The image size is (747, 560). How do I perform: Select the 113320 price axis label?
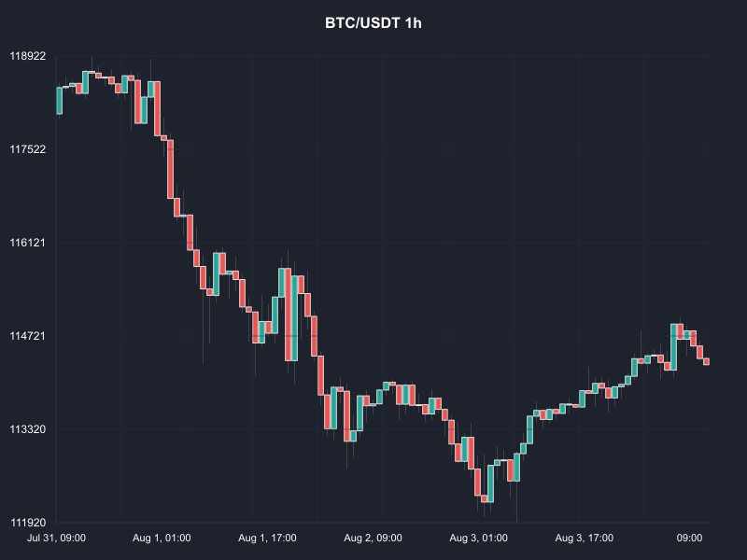pyautogui.click(x=28, y=429)
